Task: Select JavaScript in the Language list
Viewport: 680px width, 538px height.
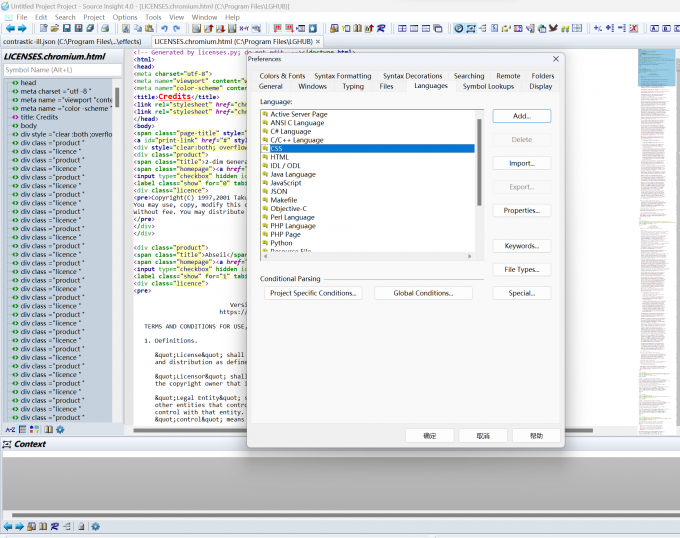Action: coord(285,182)
